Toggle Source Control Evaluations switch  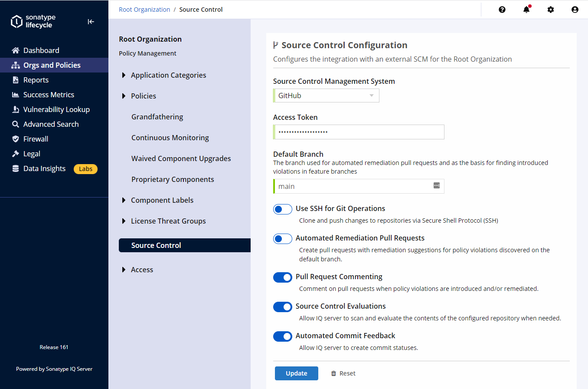(x=283, y=307)
